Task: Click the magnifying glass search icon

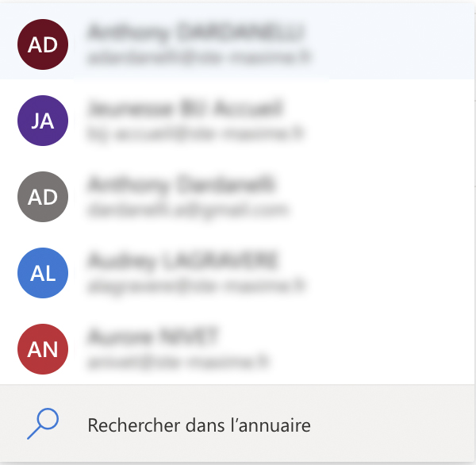Action: [x=42, y=425]
